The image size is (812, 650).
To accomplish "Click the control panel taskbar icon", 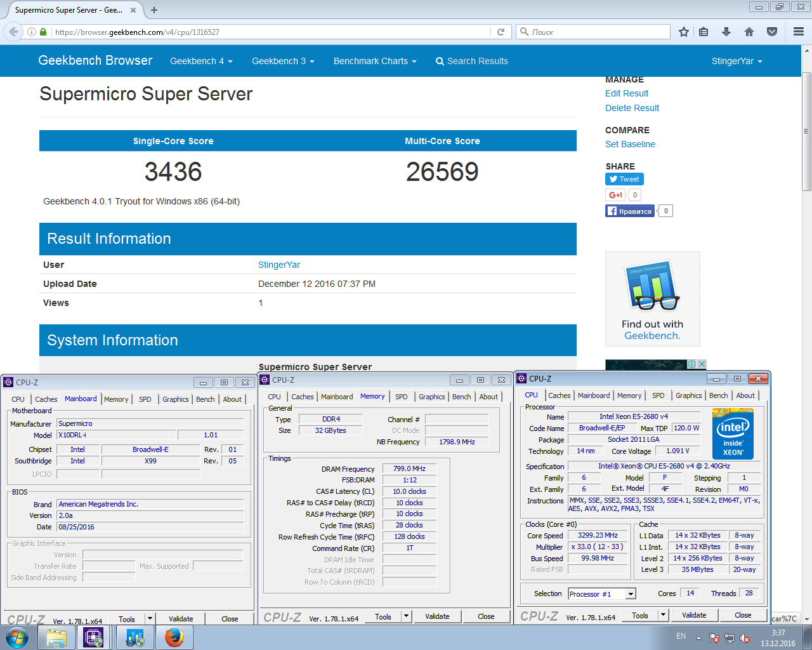I will click(x=134, y=637).
